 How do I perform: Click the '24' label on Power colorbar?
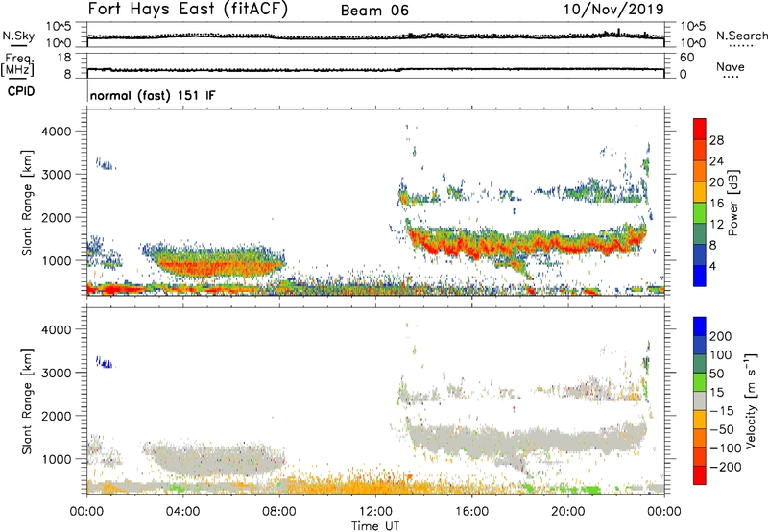pyautogui.click(x=716, y=161)
